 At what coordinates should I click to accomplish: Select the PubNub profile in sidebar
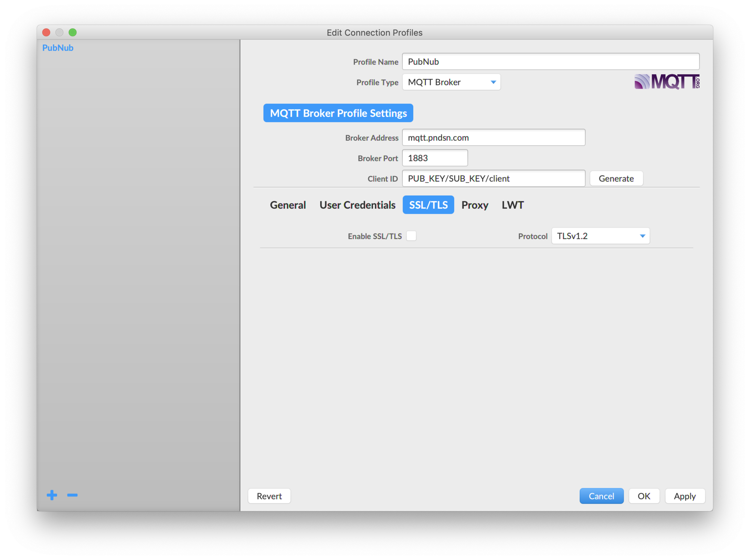click(x=58, y=48)
